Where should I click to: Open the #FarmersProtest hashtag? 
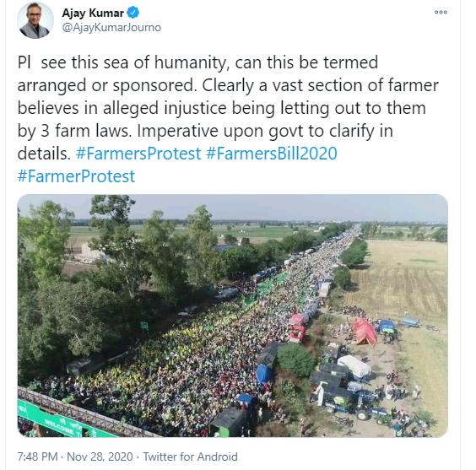coord(138,154)
